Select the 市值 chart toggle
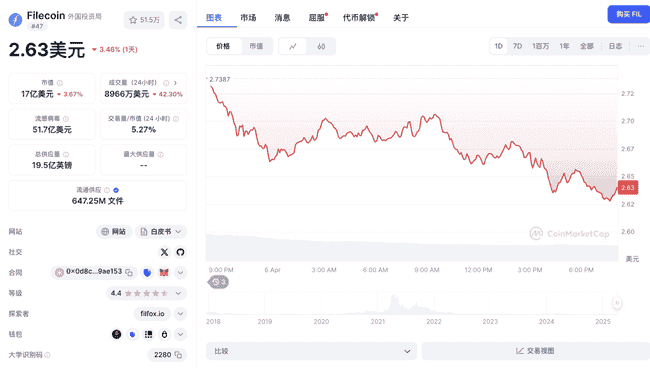The image size is (650, 368). point(256,46)
